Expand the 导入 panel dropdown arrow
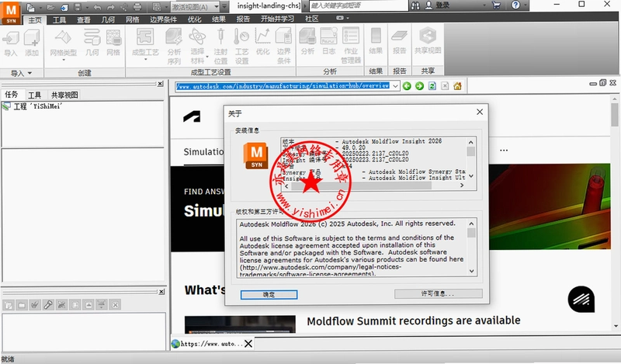The height and width of the screenshot is (364, 621). tap(29, 73)
